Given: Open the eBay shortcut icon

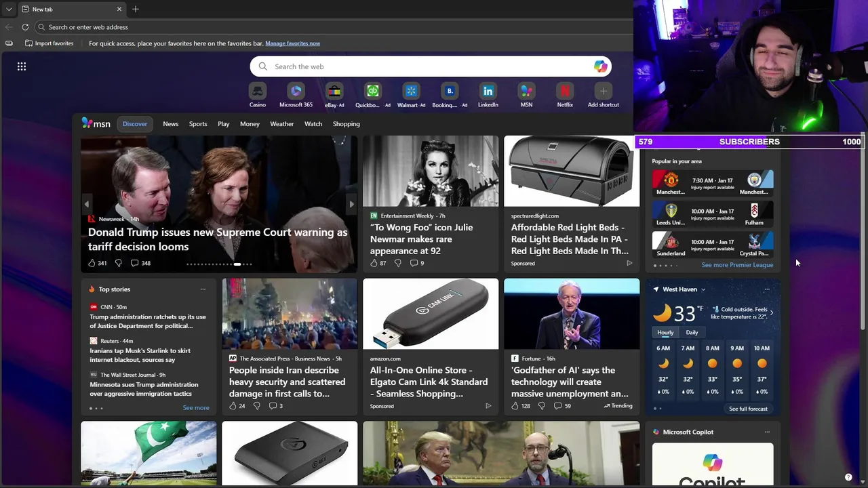Looking at the screenshot, I should point(334,91).
